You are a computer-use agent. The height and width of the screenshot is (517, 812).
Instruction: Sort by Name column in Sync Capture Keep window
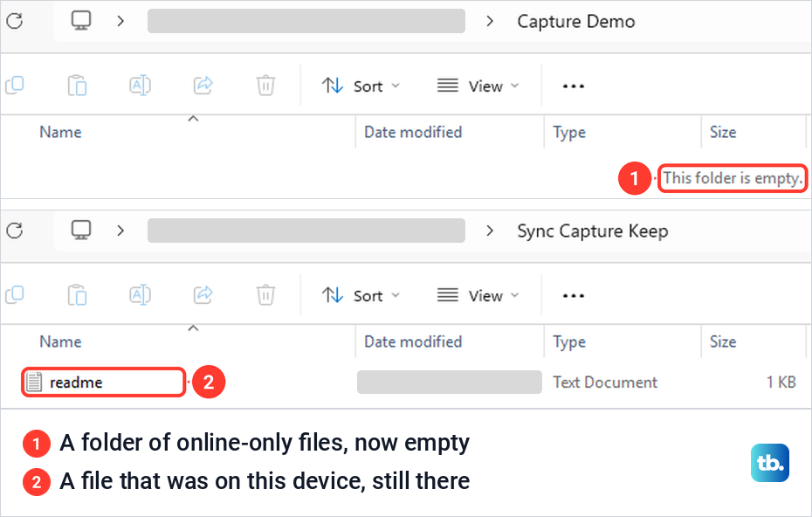click(60, 341)
